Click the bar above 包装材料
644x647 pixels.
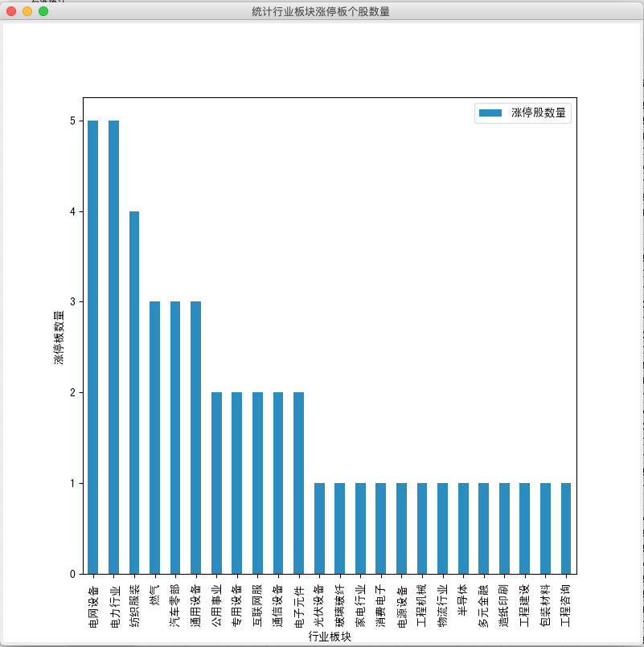(545, 529)
